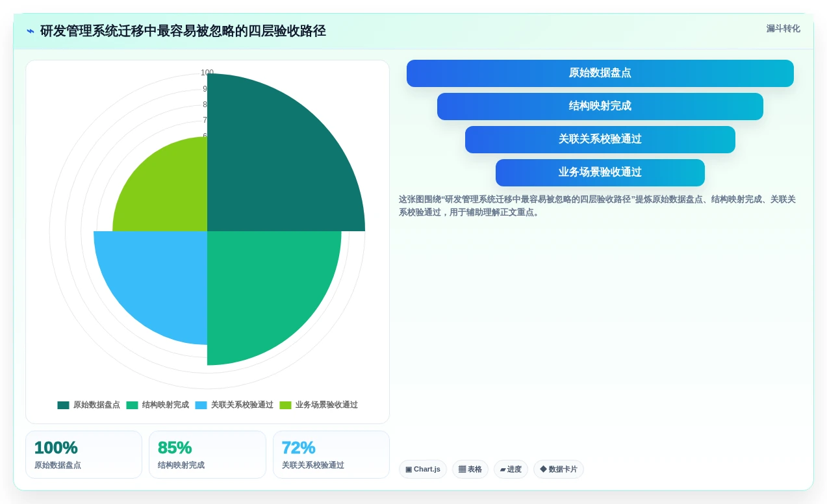827x504 pixels.
Task: Click the Chart.js tag chip
Action: pyautogui.click(x=423, y=470)
